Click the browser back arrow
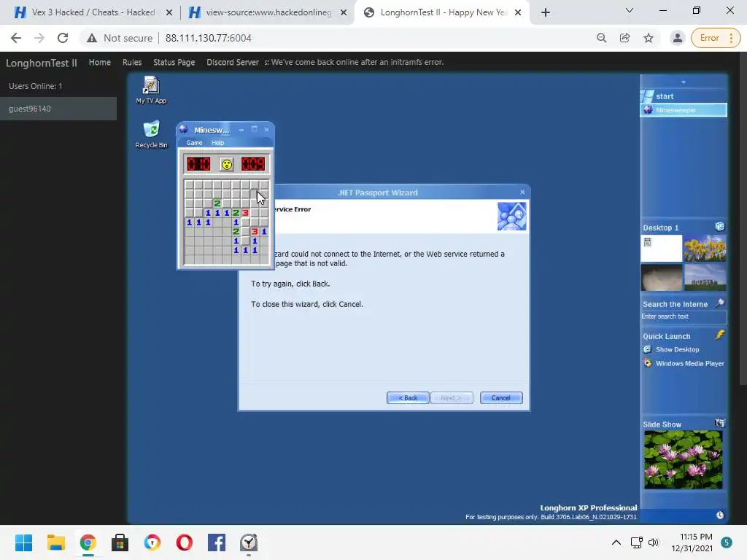Screen dimensions: 747x560 coord(16,38)
